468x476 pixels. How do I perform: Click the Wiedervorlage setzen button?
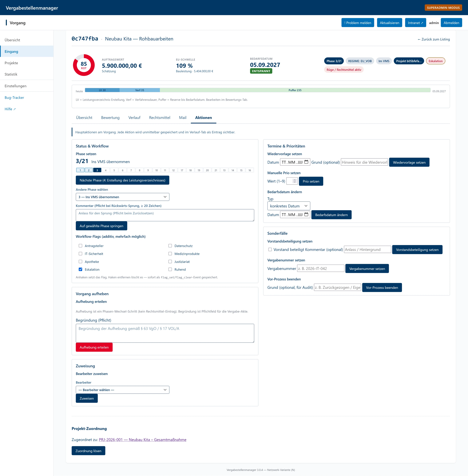tap(409, 162)
